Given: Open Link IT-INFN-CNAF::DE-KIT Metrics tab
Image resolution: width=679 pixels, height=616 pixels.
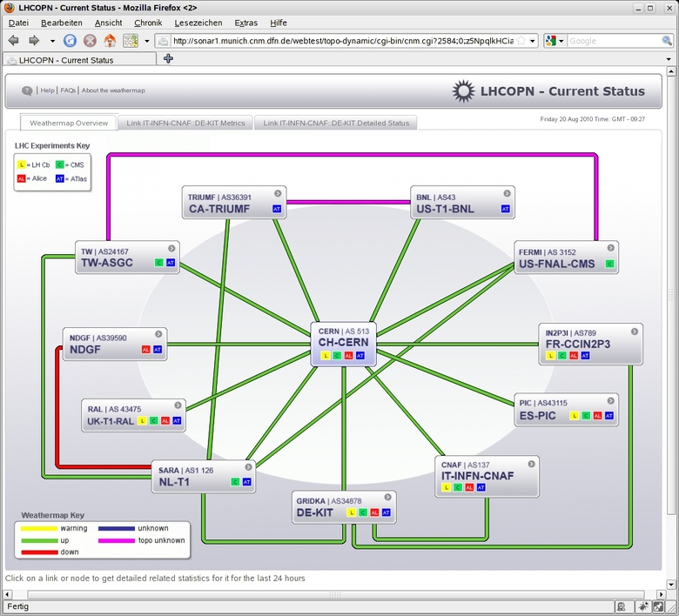Looking at the screenshot, I should 185,123.
